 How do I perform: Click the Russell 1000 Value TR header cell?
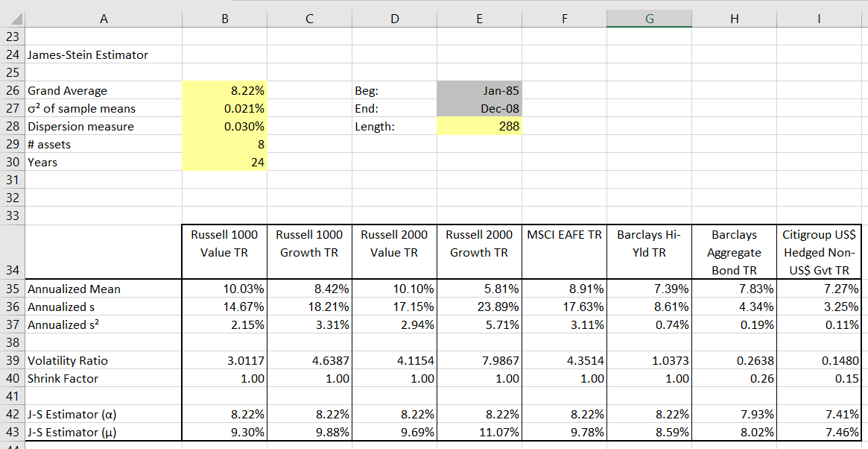coord(224,252)
